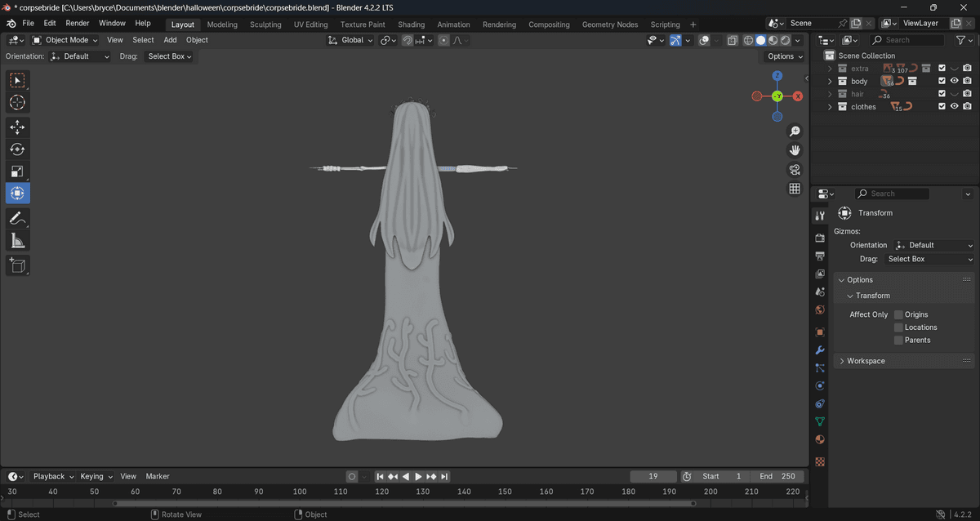The width and height of the screenshot is (980, 521).
Task: Enable Affect Only Parents checkbox
Action: click(x=898, y=341)
